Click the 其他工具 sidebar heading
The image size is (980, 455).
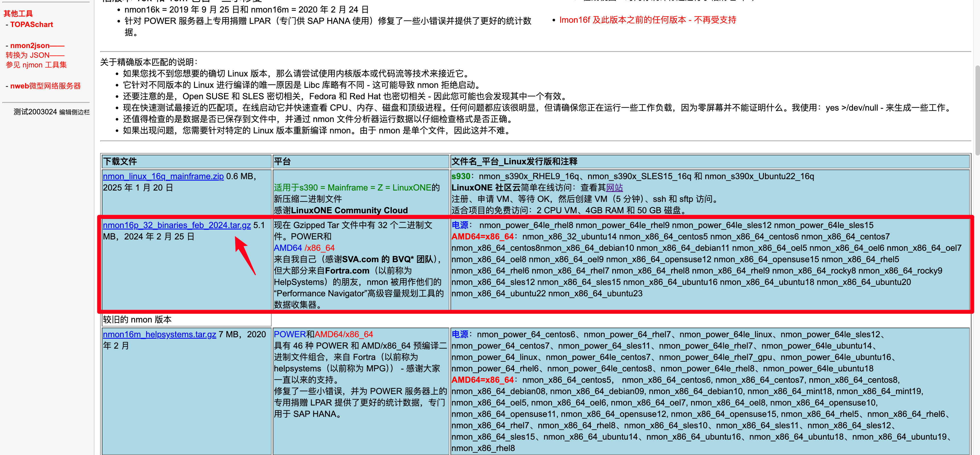18,14
